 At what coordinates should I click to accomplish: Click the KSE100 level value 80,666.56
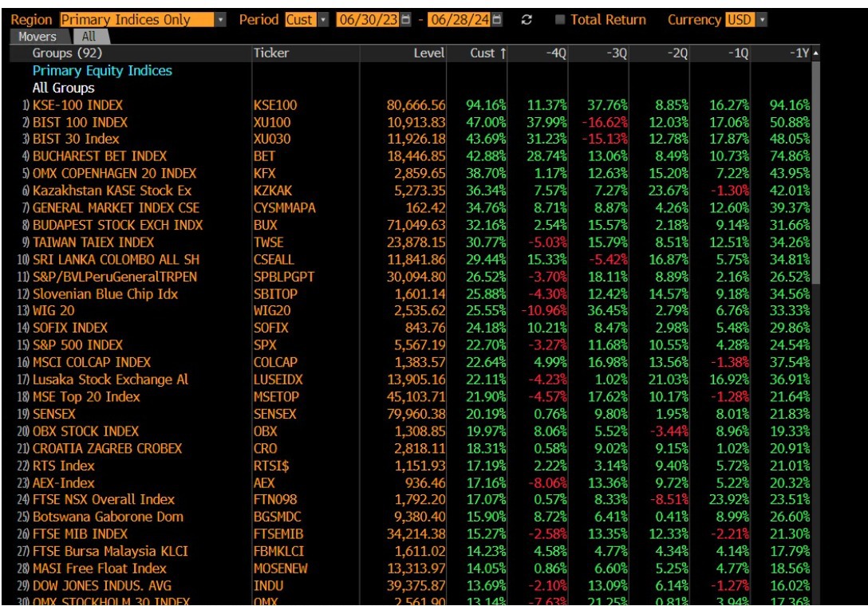coord(416,105)
